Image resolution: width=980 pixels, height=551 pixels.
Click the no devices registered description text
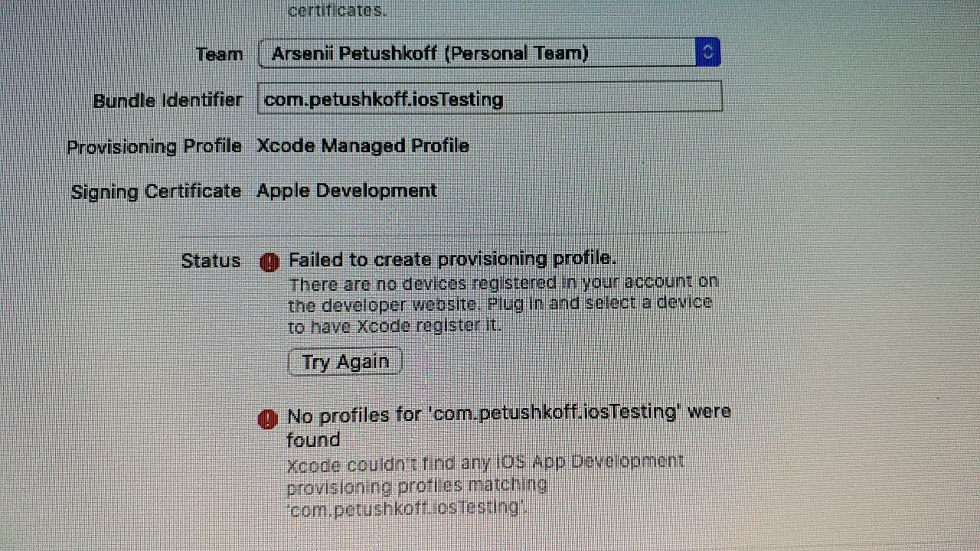(x=503, y=304)
